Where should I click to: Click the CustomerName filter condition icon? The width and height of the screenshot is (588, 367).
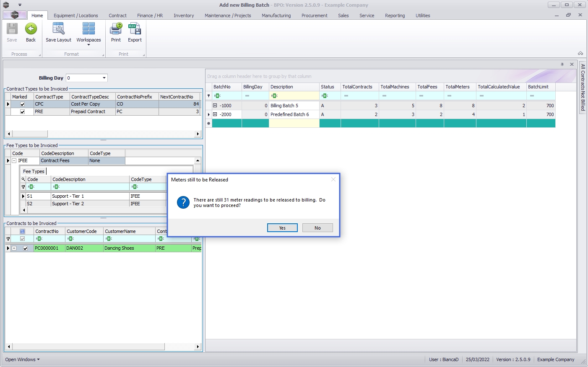tap(109, 239)
